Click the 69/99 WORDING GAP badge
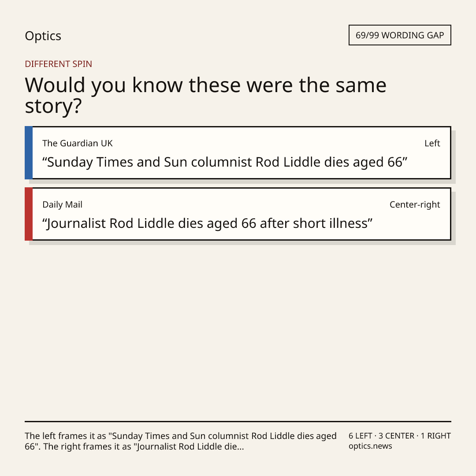476x476 pixels. click(x=399, y=35)
